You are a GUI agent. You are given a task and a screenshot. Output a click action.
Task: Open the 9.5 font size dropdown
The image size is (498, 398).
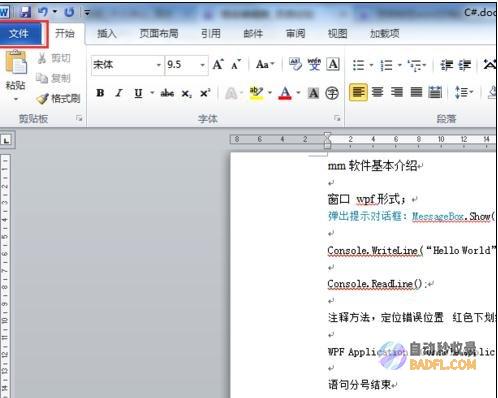click(x=202, y=65)
